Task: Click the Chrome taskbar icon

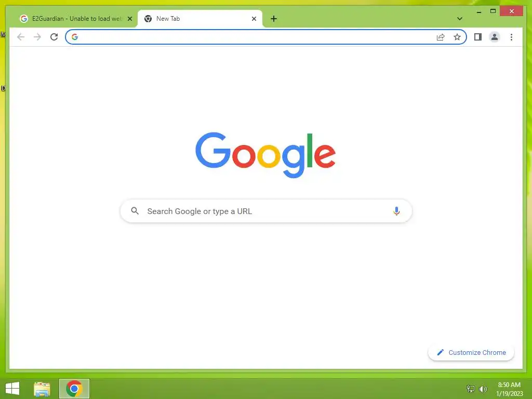Action: tap(74, 389)
